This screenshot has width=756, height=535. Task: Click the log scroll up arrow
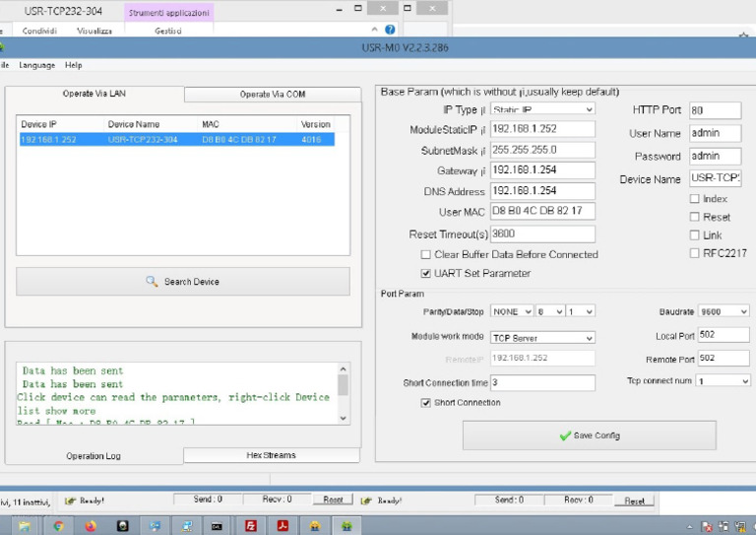(x=343, y=369)
